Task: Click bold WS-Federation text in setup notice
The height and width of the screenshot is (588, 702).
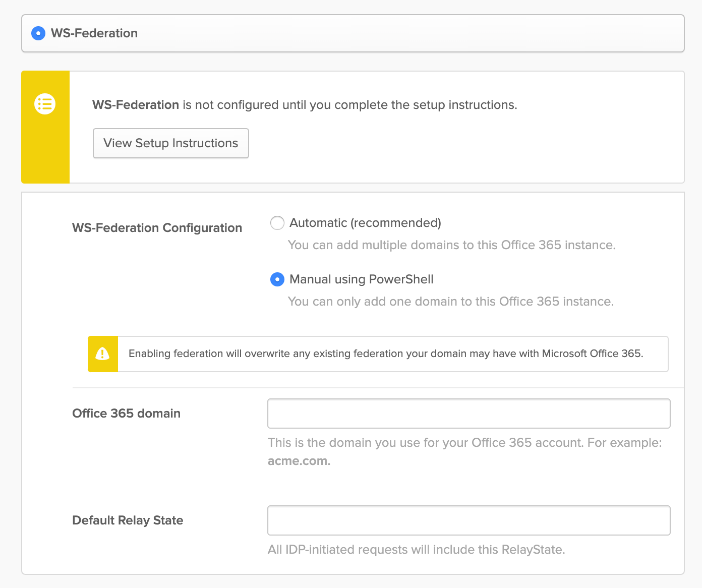Action: [136, 105]
